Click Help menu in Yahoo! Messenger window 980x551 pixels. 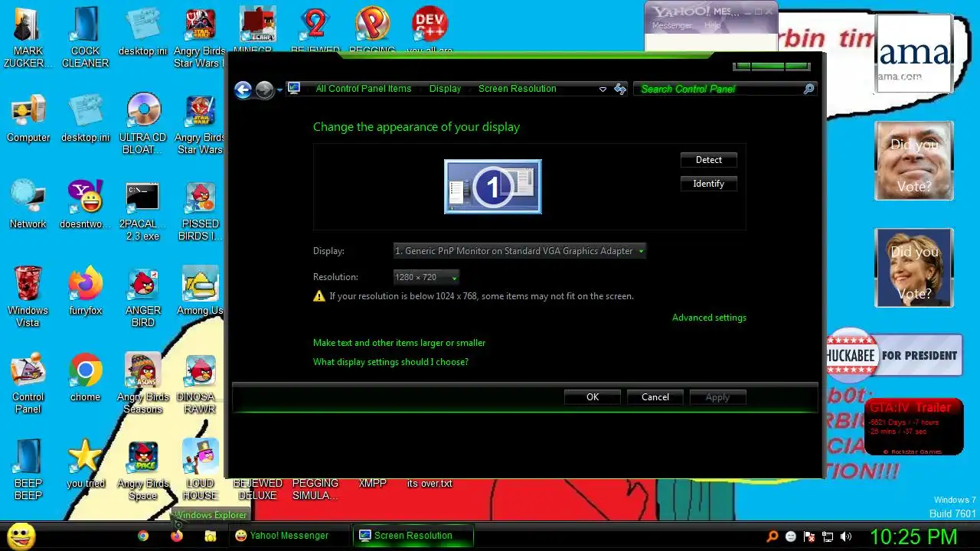coord(712,25)
